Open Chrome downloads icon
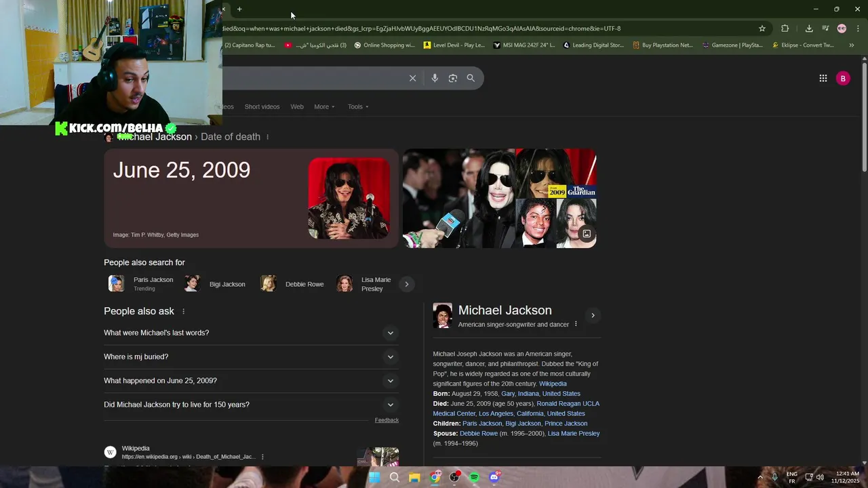Screen dimensions: 868x488 coord(809,28)
